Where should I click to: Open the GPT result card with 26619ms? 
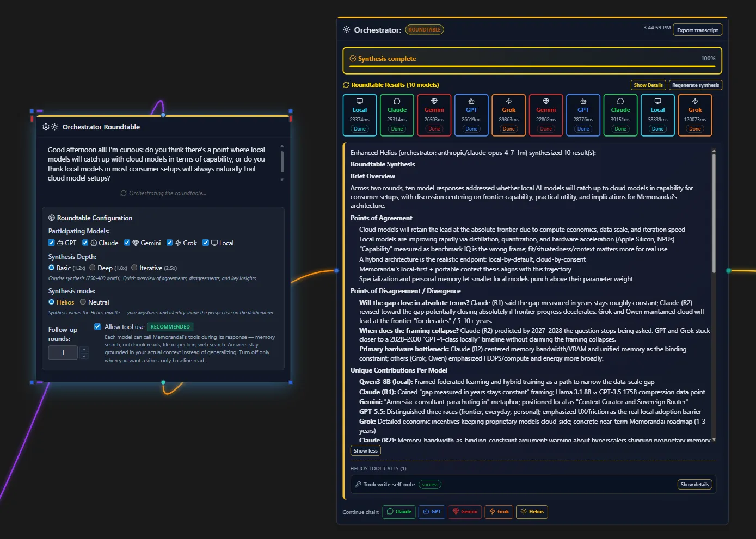click(471, 115)
